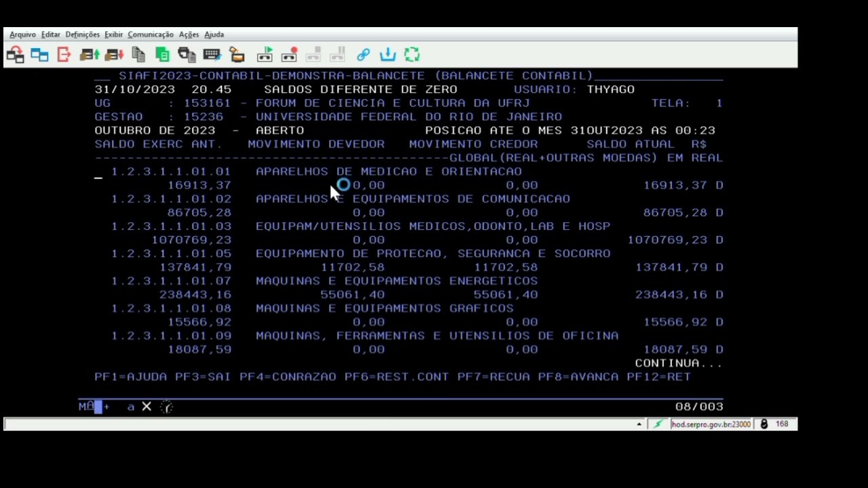Click the green refresh arrows icon
The height and width of the screenshot is (488, 868).
pos(412,55)
